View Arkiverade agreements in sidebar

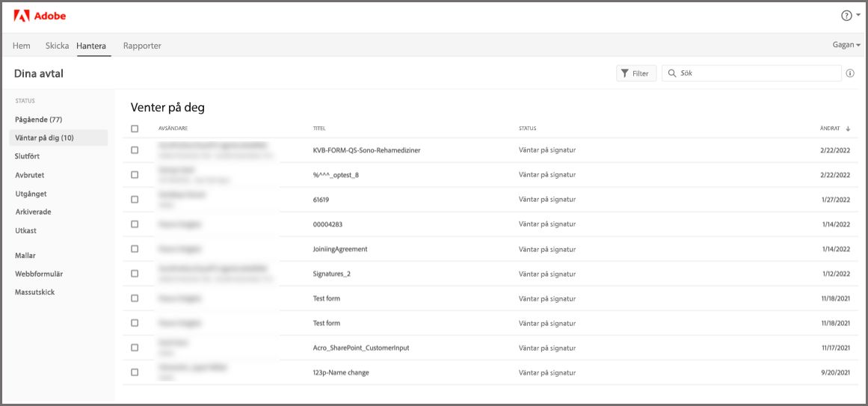(x=33, y=212)
